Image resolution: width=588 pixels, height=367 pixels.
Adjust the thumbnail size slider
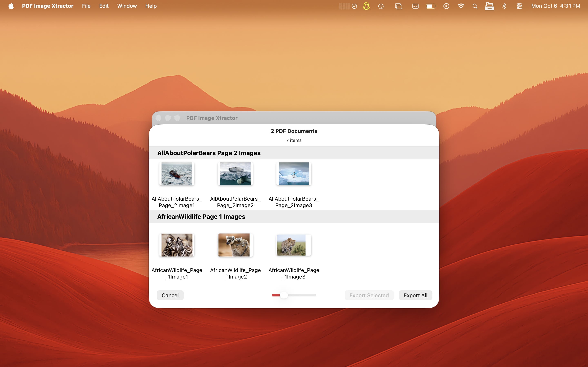coord(284,295)
